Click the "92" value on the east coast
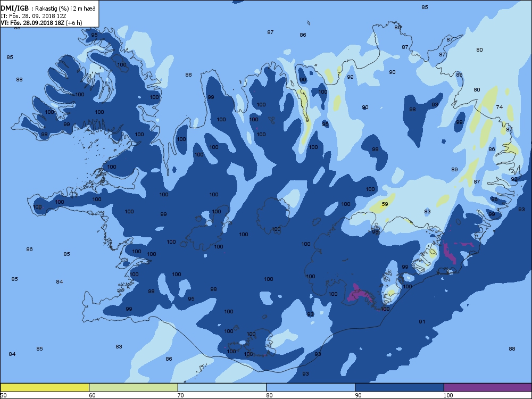532x399 pixels. coord(514,179)
